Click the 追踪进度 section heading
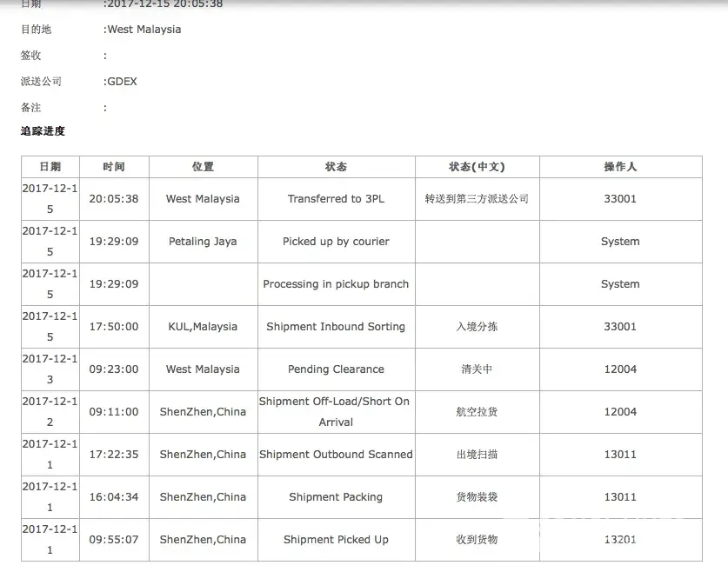 click(x=43, y=131)
